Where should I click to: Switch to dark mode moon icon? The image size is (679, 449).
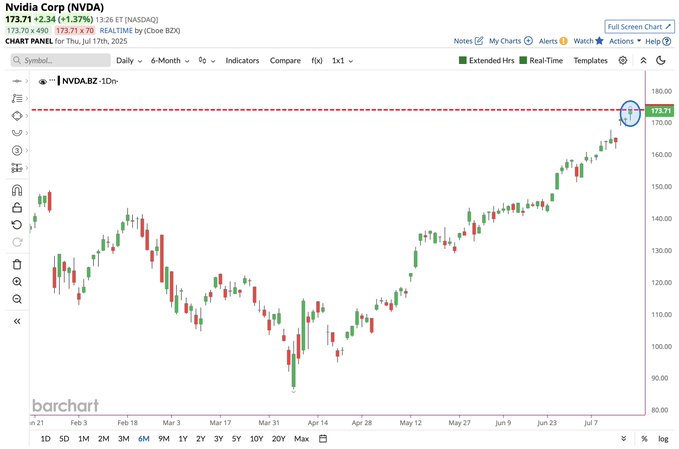[661, 60]
